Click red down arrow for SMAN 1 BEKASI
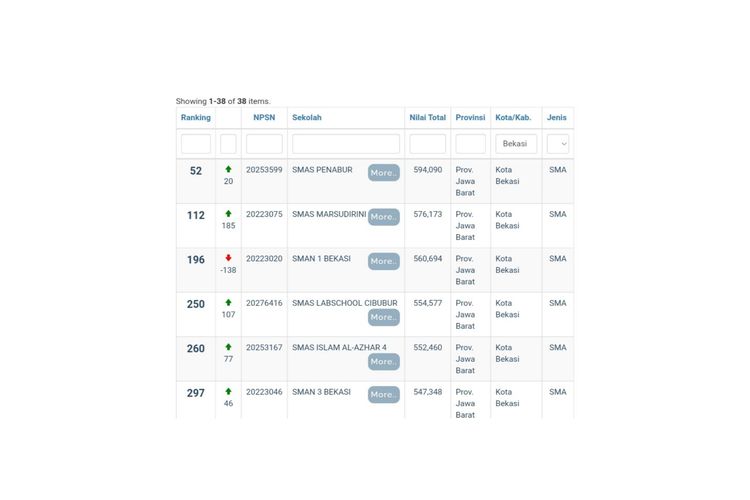This screenshot has height=500, width=750. pos(228,258)
